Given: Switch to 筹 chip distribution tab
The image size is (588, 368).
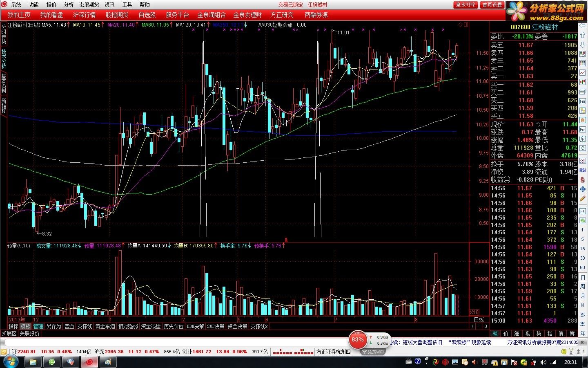Looking at the screenshot, I should 572,334.
